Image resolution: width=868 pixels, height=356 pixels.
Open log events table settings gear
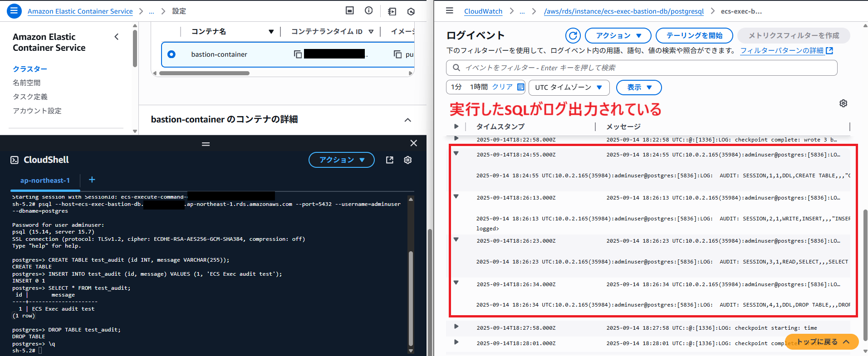pyautogui.click(x=843, y=103)
